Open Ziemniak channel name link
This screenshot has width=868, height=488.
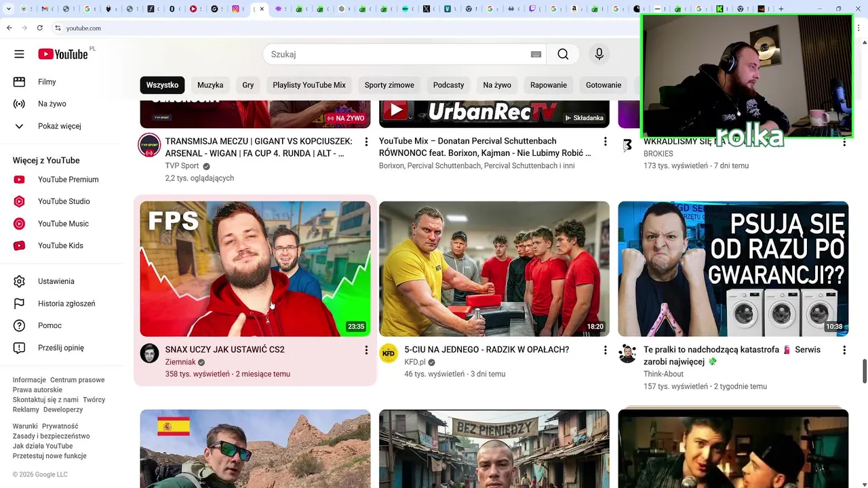tap(180, 362)
